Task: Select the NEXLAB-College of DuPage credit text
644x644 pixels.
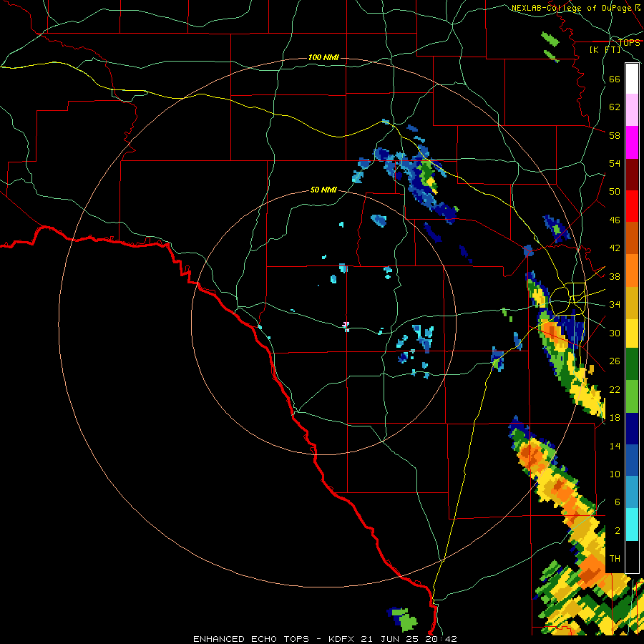Action: coord(575,8)
